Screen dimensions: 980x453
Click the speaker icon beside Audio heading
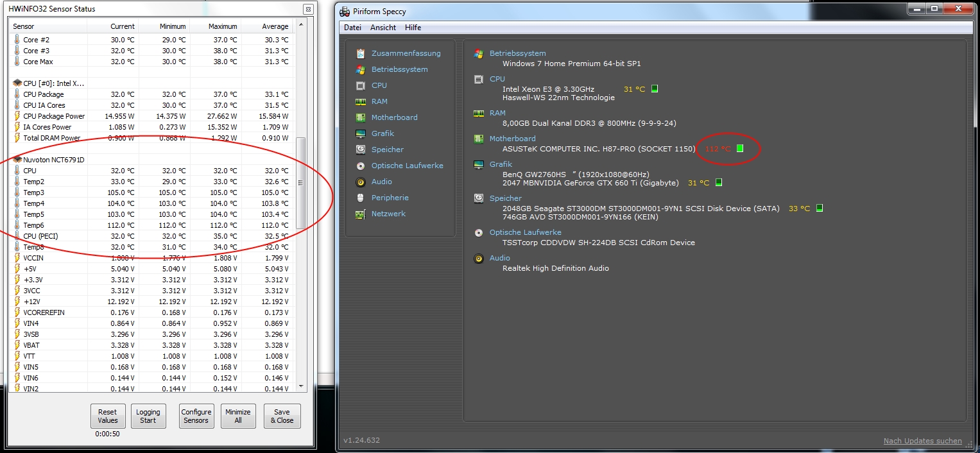pos(478,258)
